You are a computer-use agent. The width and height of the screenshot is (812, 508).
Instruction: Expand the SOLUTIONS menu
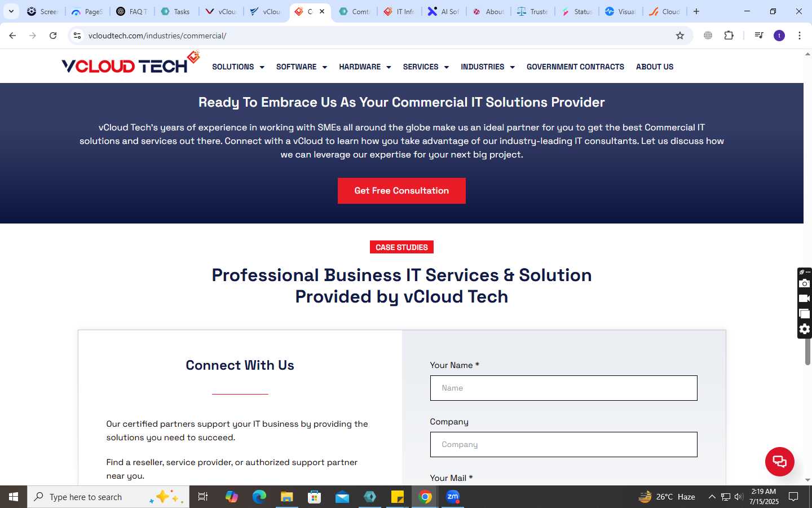pos(238,67)
